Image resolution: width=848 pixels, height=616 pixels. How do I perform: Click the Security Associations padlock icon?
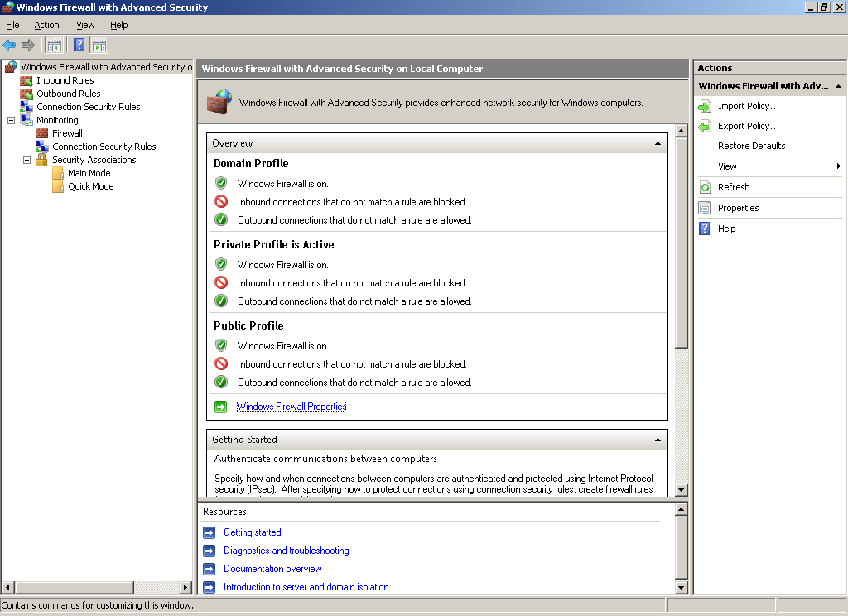tap(41, 160)
